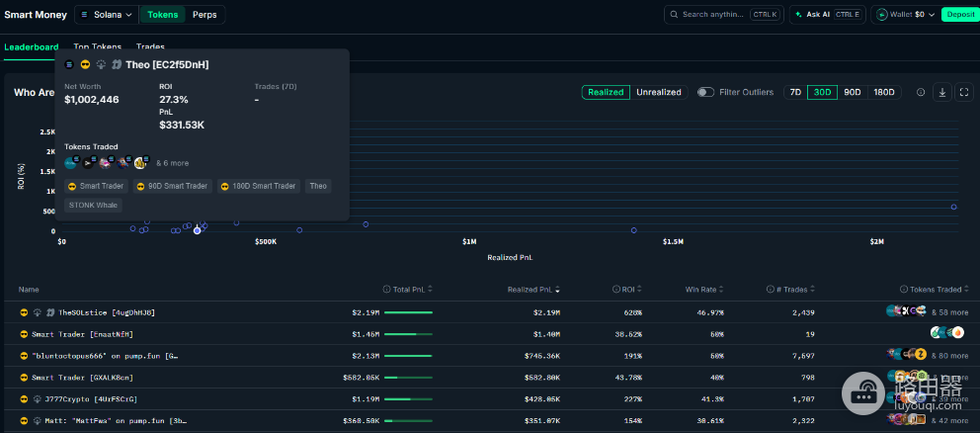The height and width of the screenshot is (433, 980).
Task: Click Total PnL bar for TheSOLstice
Action: [408, 312]
